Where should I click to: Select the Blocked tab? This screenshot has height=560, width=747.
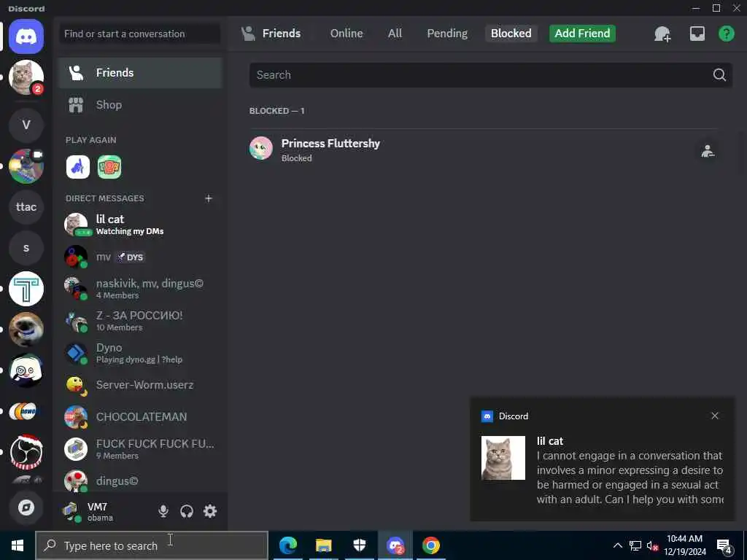tap(511, 34)
